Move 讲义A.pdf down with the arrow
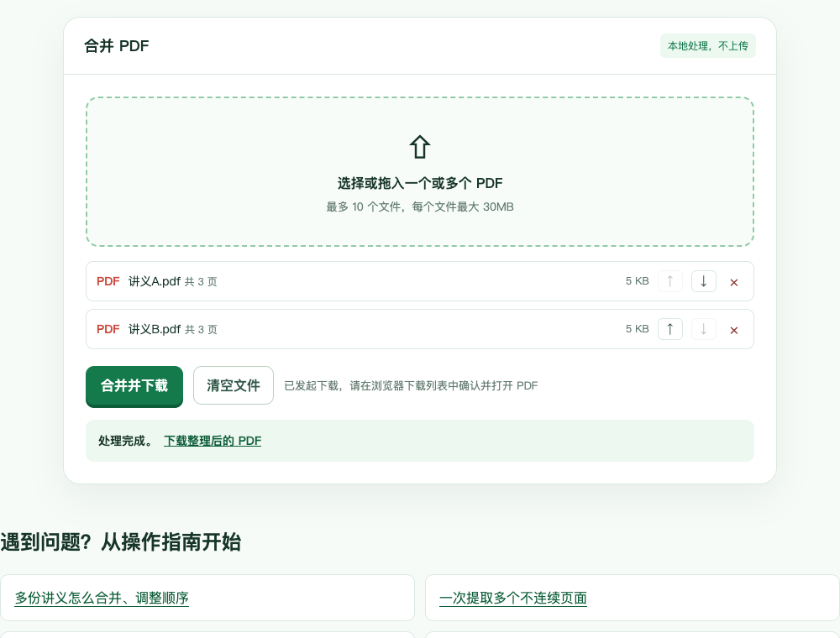 tap(703, 281)
